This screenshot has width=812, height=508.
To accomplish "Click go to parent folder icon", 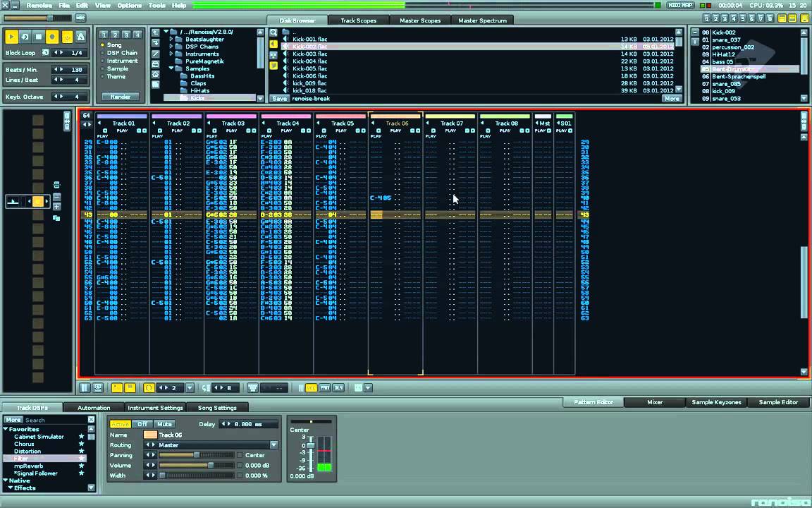I will 155,32.
